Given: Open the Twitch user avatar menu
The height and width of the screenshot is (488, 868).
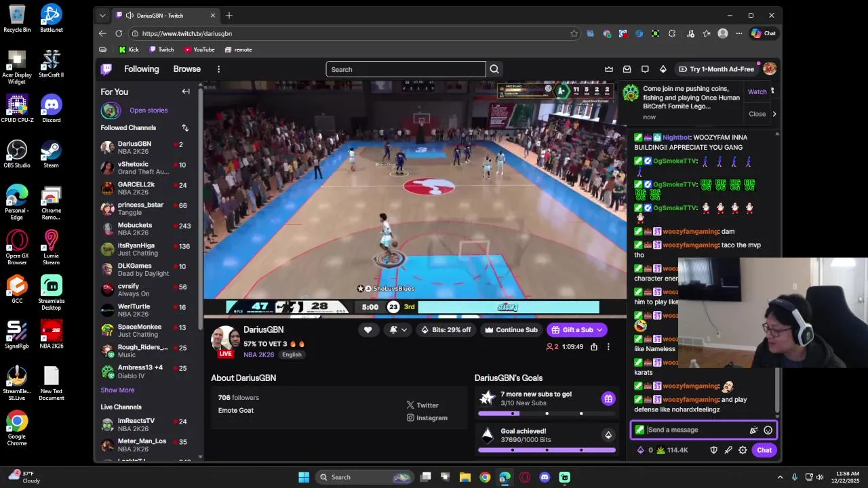Looking at the screenshot, I should click(770, 68).
